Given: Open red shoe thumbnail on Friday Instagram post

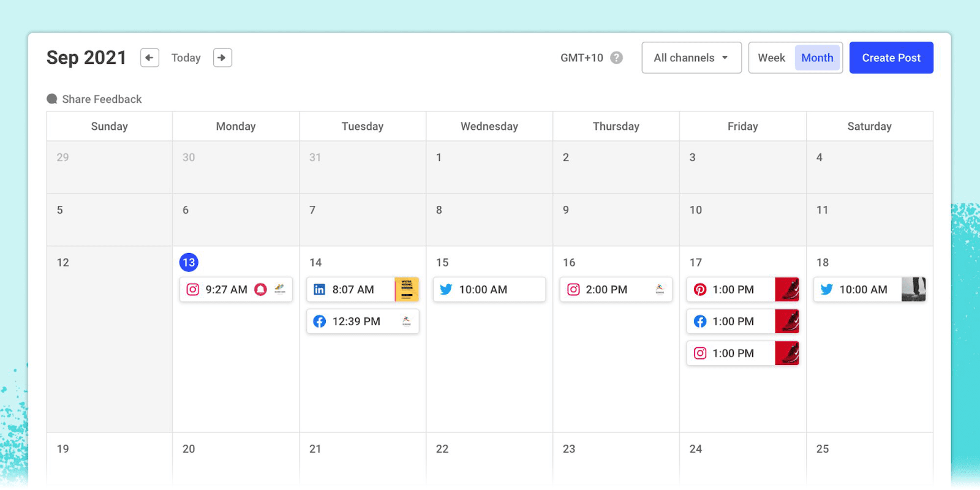Looking at the screenshot, I should tap(787, 353).
